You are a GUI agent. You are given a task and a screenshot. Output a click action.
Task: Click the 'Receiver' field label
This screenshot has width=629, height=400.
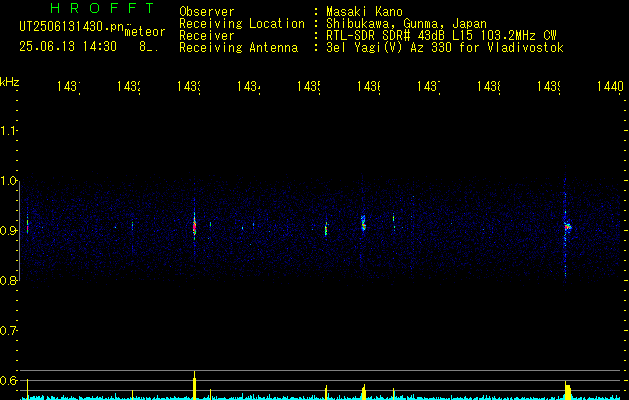point(207,36)
